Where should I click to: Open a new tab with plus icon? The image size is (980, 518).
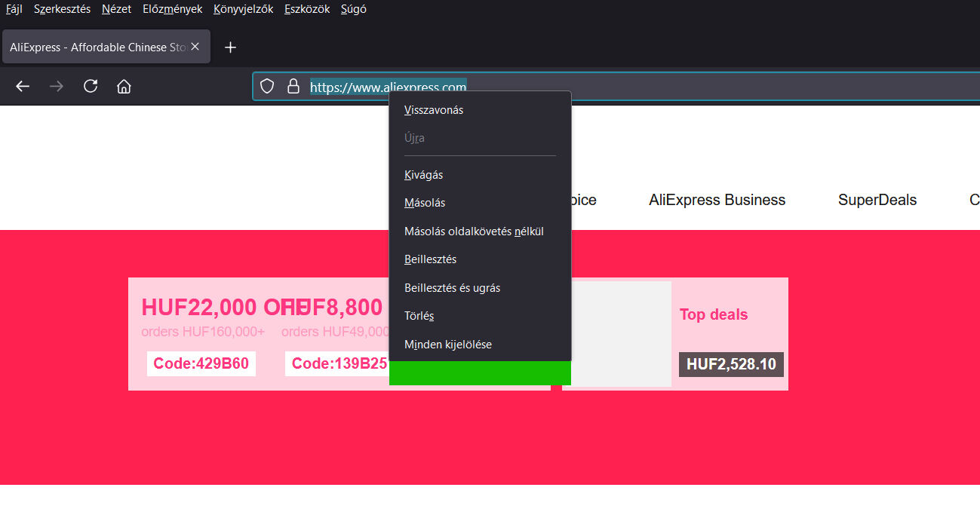tap(231, 48)
